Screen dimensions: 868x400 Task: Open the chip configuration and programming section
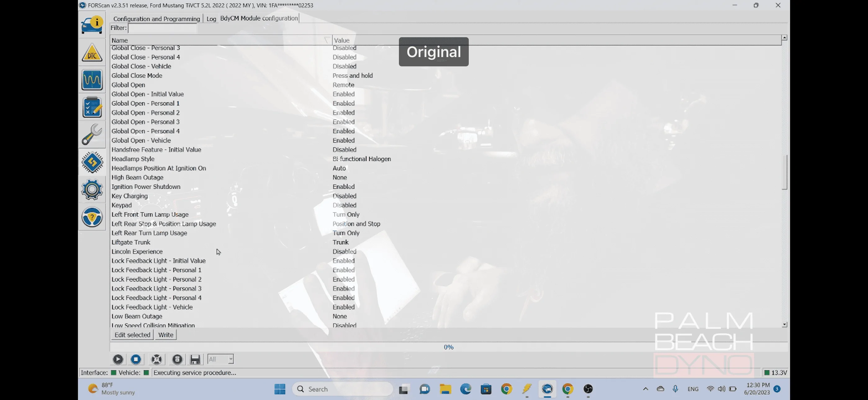[92, 162]
